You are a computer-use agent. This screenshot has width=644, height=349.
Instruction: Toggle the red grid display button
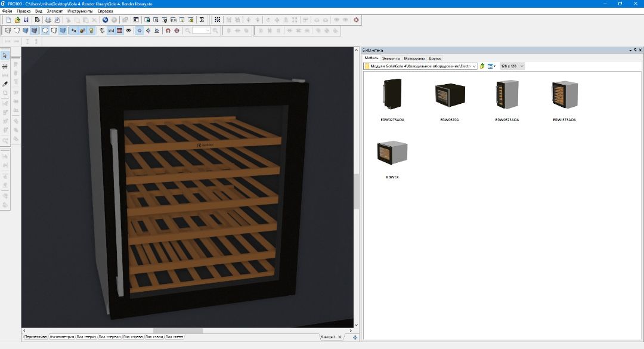120,30
